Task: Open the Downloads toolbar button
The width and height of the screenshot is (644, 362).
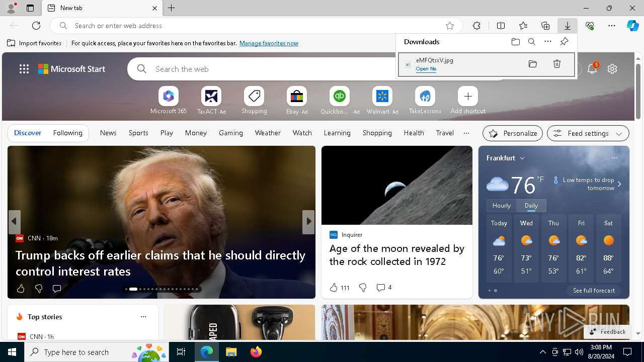Action: coord(567,26)
